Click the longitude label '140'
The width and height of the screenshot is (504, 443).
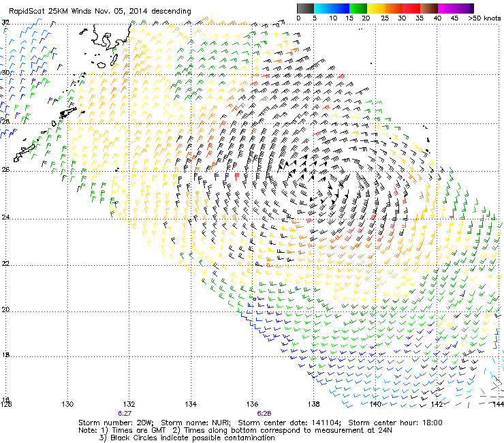click(375, 404)
